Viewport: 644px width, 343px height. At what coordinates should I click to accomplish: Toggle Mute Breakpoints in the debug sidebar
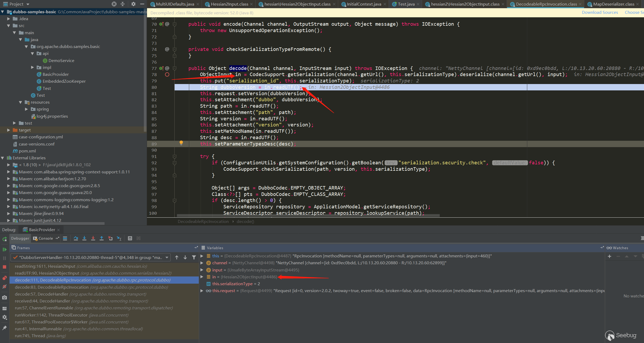[x=5, y=287]
